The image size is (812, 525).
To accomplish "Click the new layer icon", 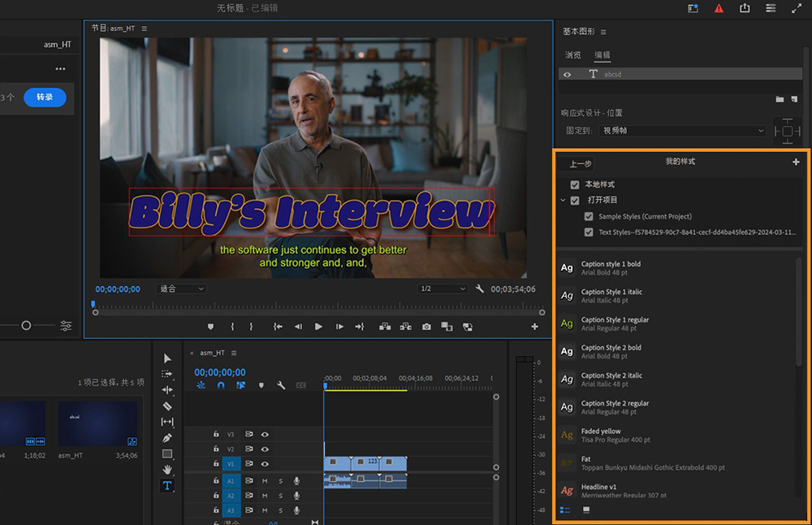I will point(794,99).
